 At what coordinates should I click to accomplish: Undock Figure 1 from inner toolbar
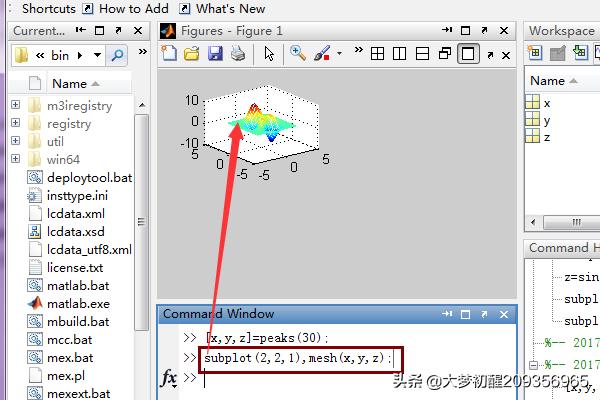coord(490,56)
